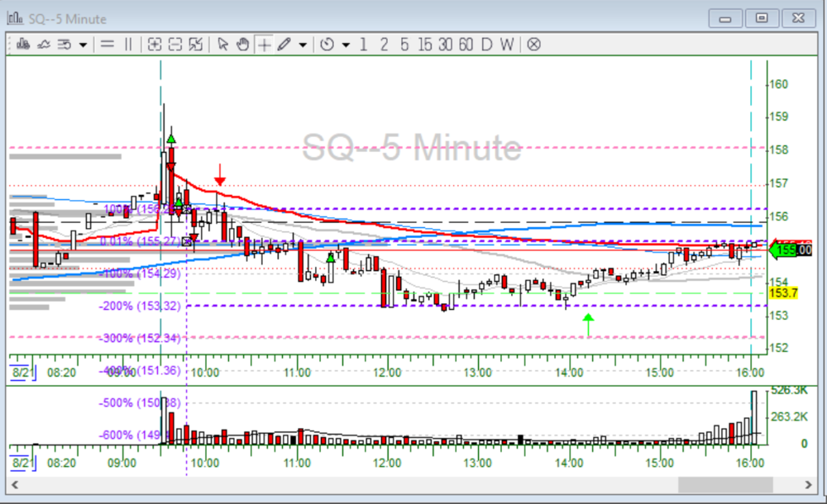Select the line chart style icon

44,45
